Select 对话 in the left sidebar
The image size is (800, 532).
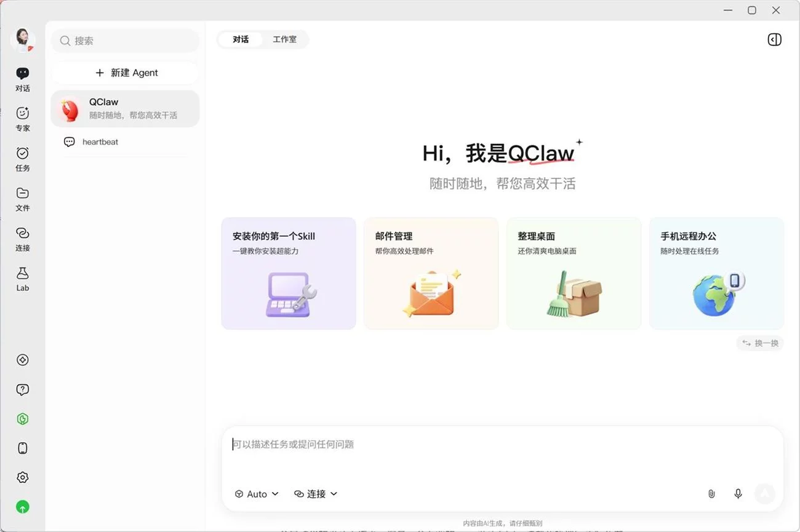pos(23,80)
